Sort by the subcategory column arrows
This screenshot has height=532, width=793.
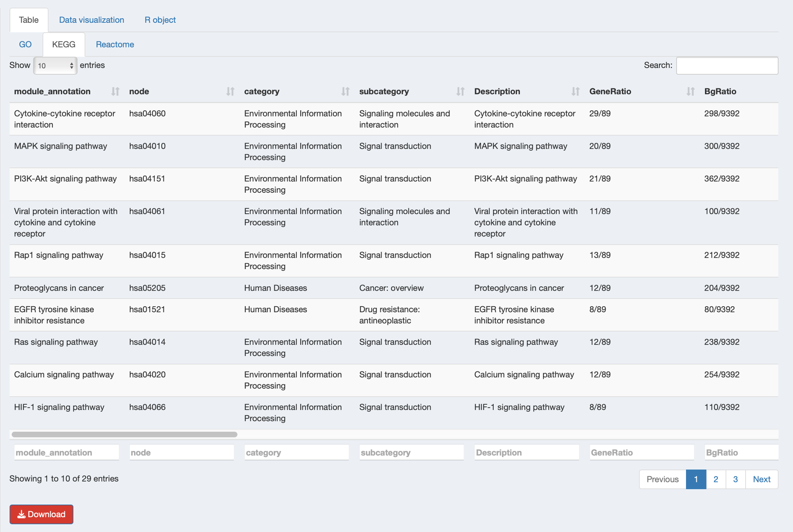pos(460,91)
